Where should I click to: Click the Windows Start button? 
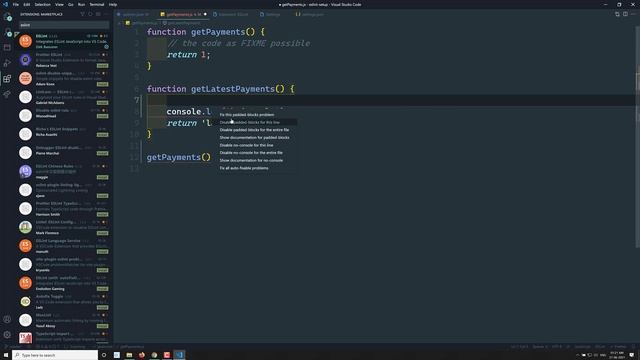6,355
